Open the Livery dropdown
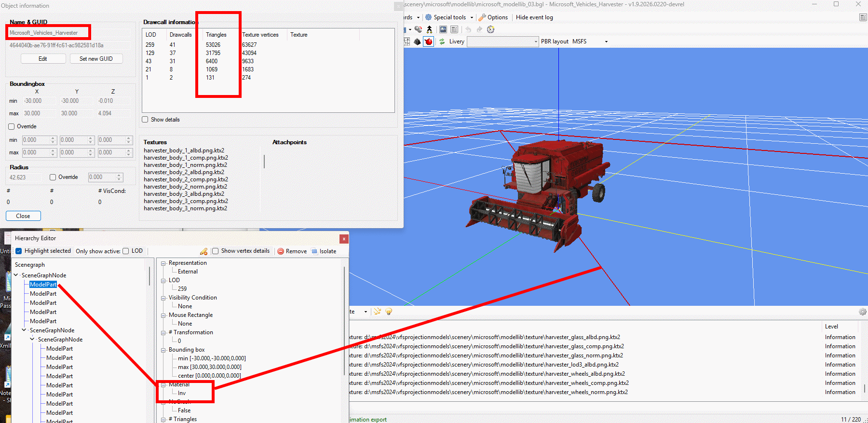The width and height of the screenshot is (868, 423). coord(502,41)
